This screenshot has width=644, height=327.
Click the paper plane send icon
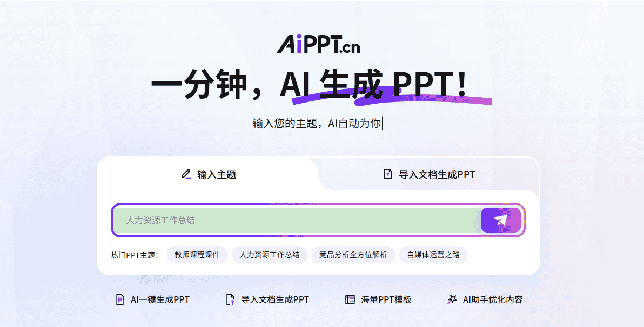501,220
